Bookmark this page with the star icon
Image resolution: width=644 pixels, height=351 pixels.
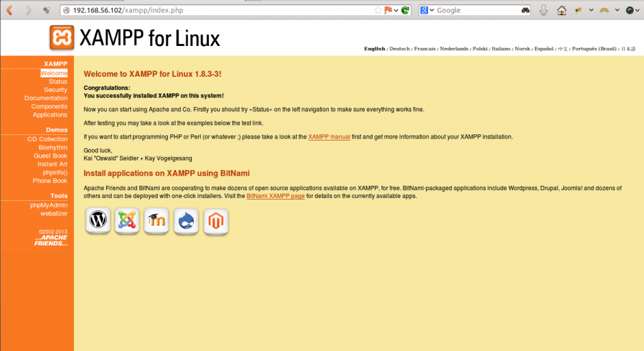377,10
